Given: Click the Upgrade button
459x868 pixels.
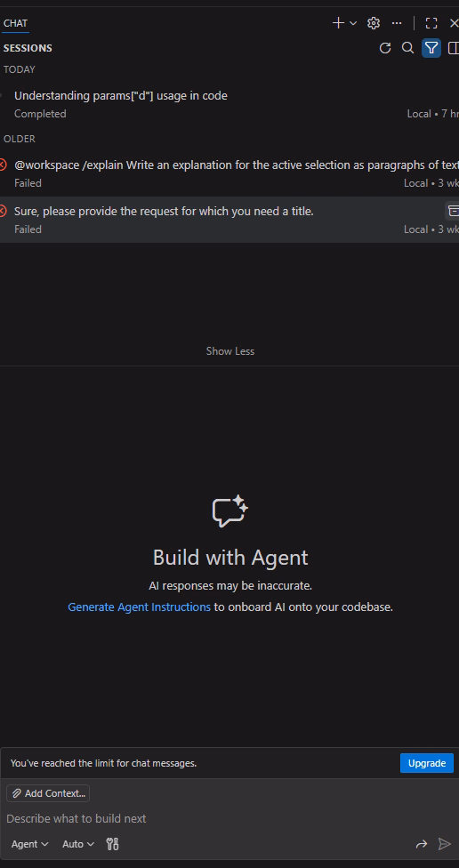Looking at the screenshot, I should 427,763.
